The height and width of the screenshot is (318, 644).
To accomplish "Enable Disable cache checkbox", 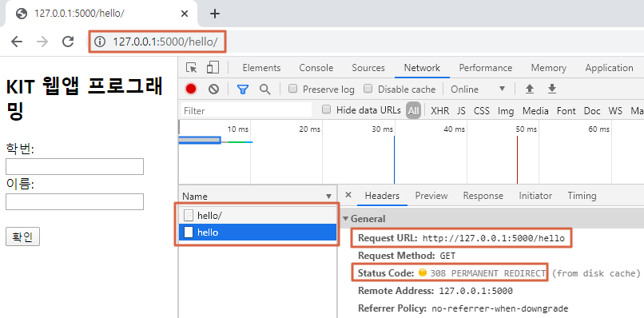I will tap(368, 89).
